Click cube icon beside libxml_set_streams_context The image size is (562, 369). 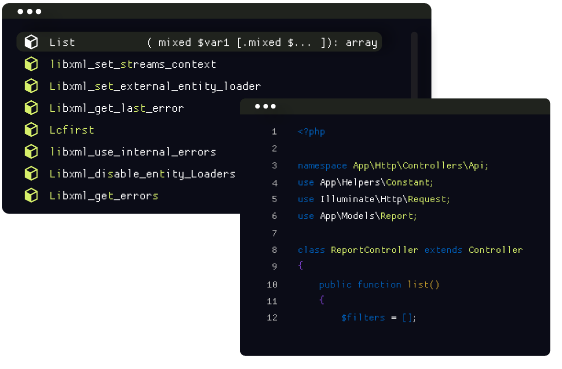tap(32, 64)
